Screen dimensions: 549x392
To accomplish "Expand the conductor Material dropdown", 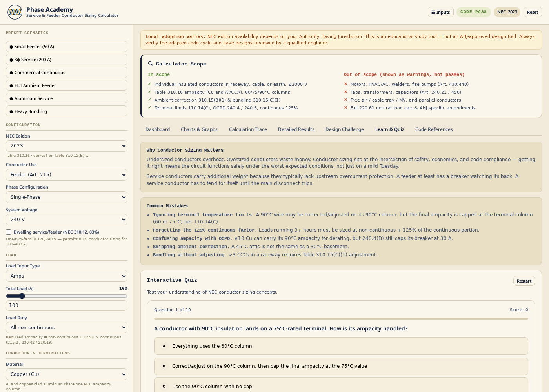I will pos(67,374).
